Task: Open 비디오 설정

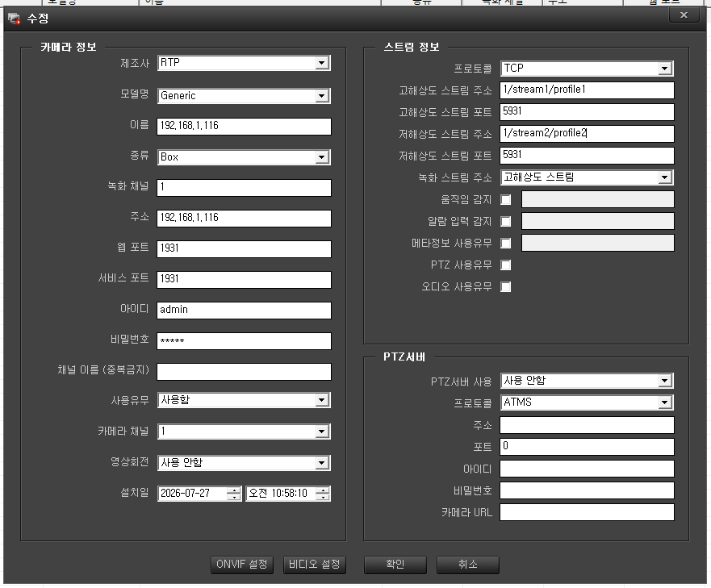Action: point(315,565)
